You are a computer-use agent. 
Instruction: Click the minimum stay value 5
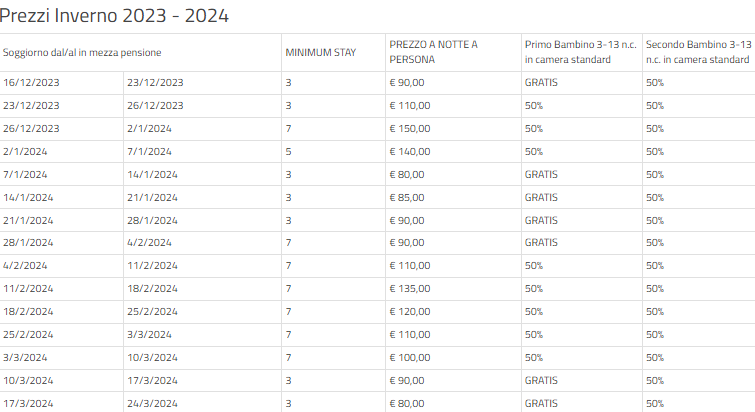point(288,152)
